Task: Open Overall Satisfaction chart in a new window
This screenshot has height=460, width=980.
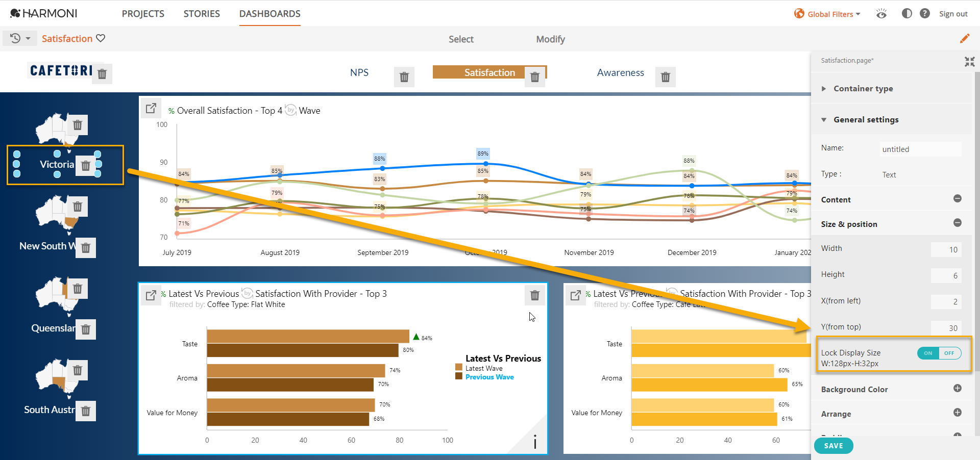Action: tap(151, 108)
